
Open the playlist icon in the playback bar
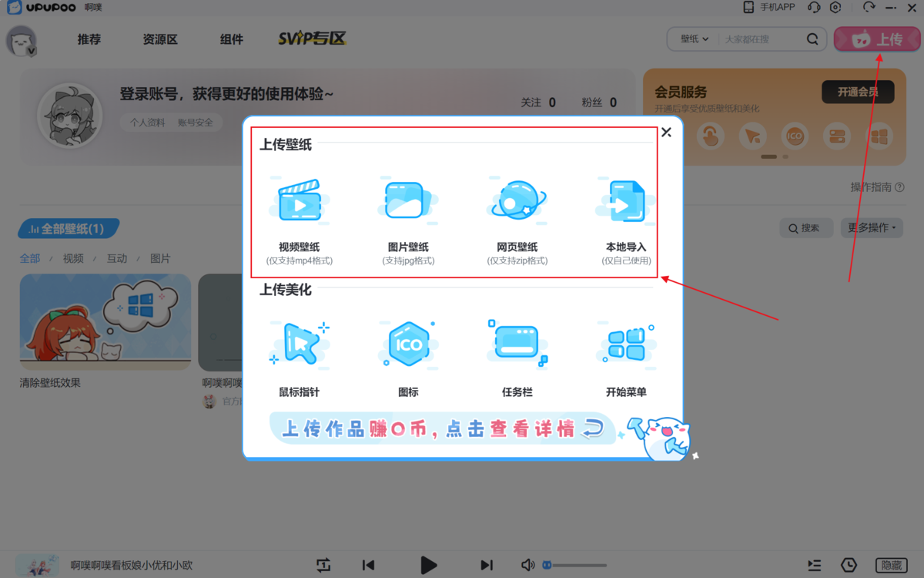click(814, 565)
